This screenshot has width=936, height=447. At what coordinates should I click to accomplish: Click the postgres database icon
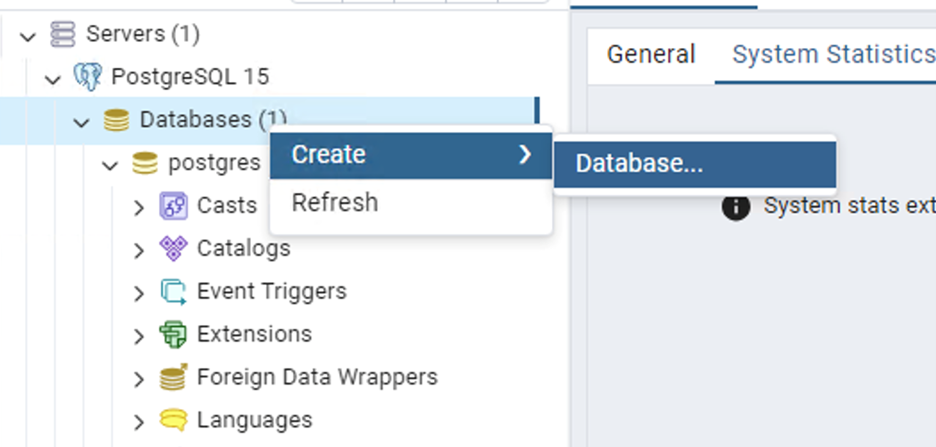point(145,163)
